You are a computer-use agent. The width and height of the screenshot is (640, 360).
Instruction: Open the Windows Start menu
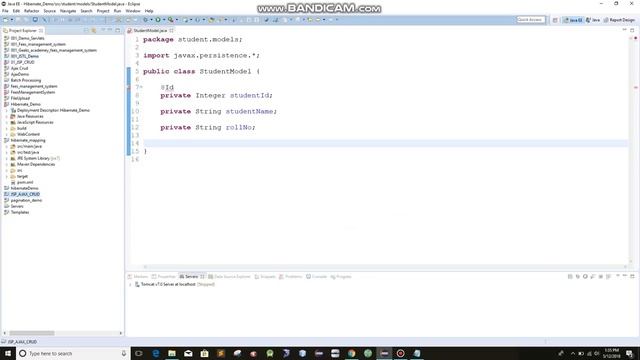8,353
